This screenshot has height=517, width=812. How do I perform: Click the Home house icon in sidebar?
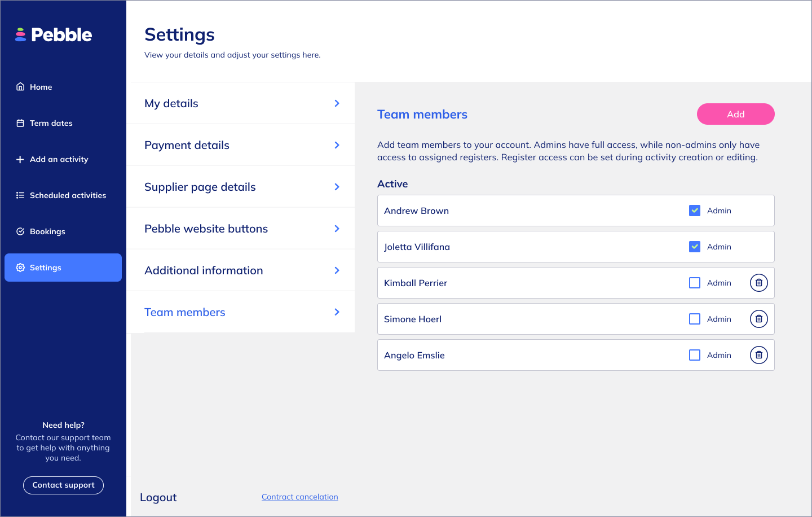(20, 87)
